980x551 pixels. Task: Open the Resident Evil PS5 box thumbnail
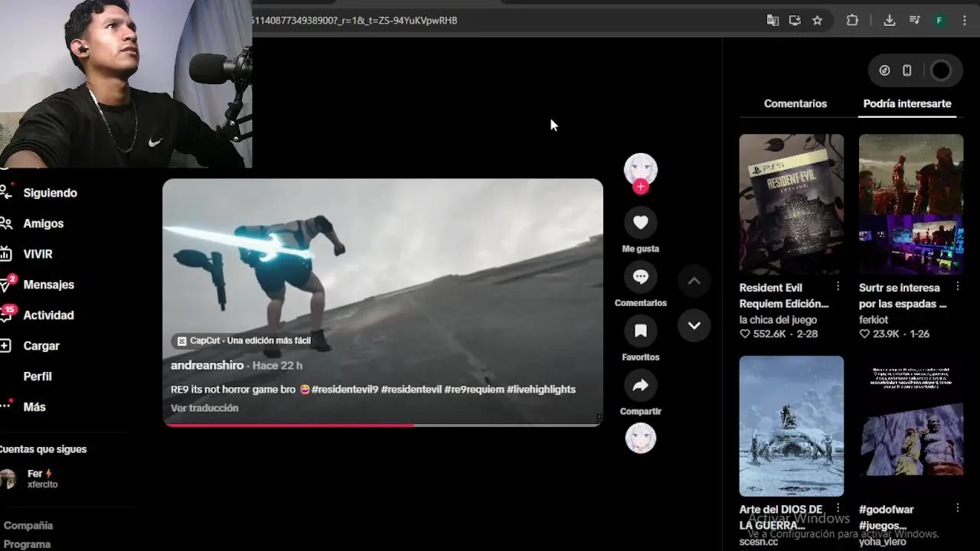(792, 204)
